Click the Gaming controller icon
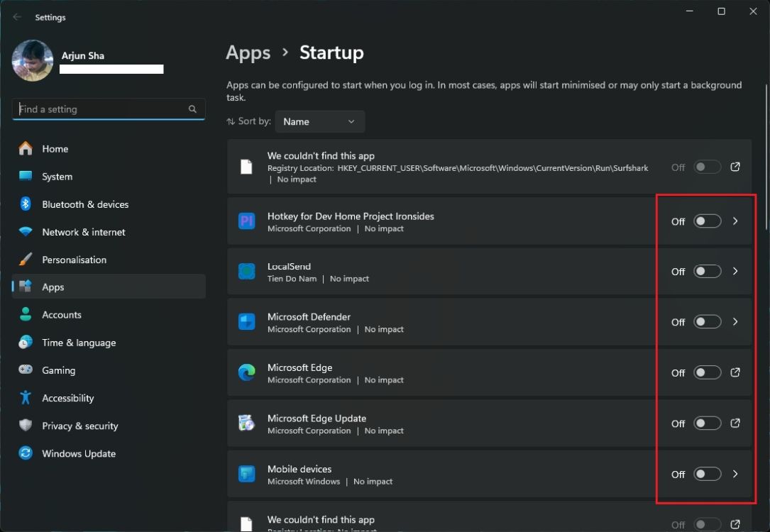 tap(26, 370)
